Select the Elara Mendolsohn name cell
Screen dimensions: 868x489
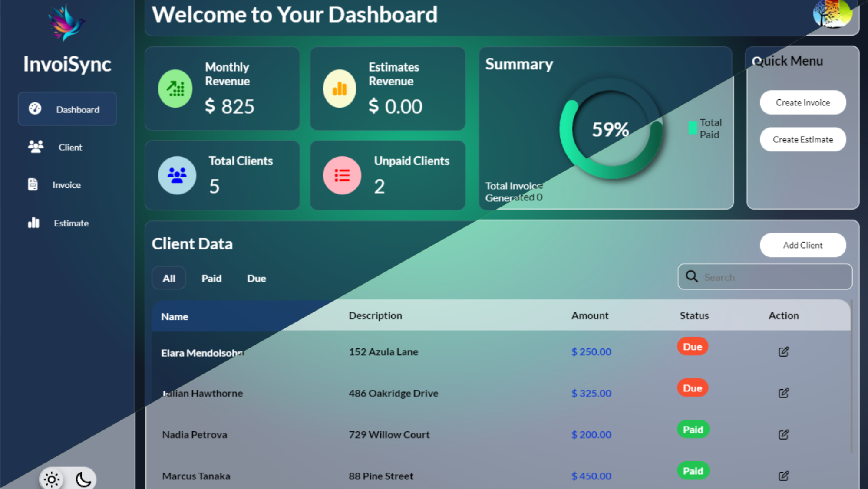(x=203, y=353)
